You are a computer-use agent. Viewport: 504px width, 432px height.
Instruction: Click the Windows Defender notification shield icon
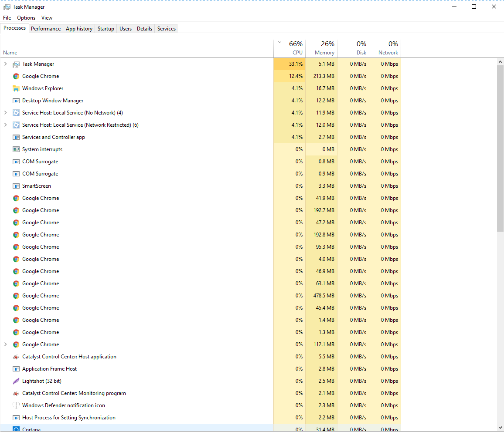point(16,406)
